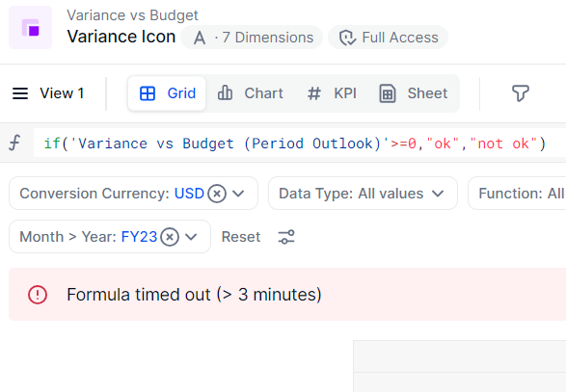Click the Full Access shield icon

(347, 38)
